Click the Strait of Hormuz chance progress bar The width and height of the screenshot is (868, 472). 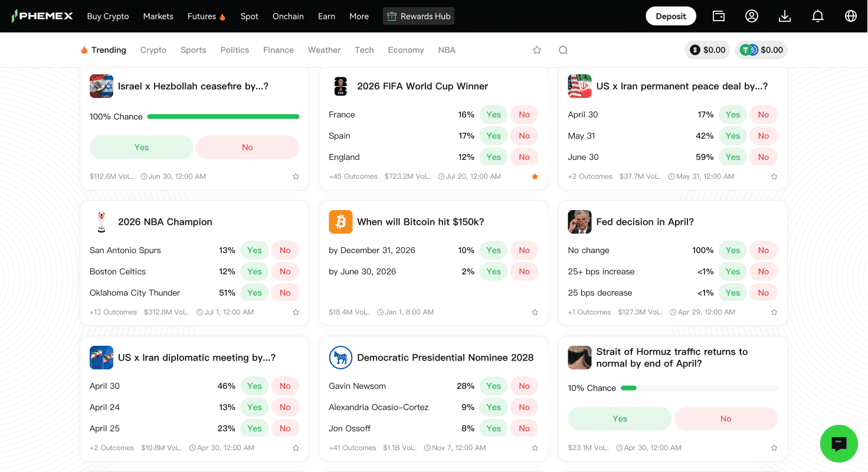699,388
